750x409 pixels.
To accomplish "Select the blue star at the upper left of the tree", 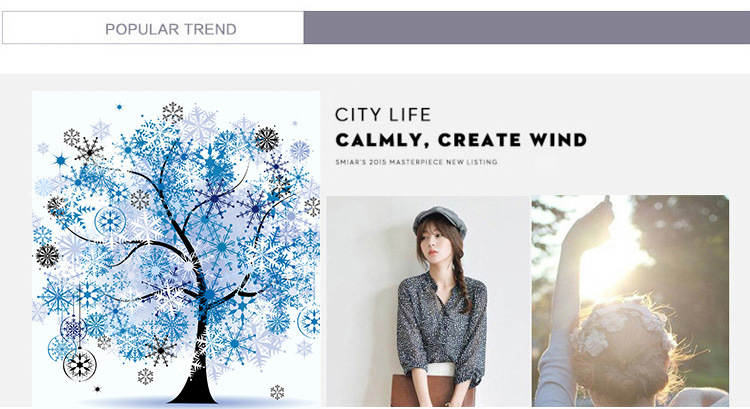I will pos(60,160).
